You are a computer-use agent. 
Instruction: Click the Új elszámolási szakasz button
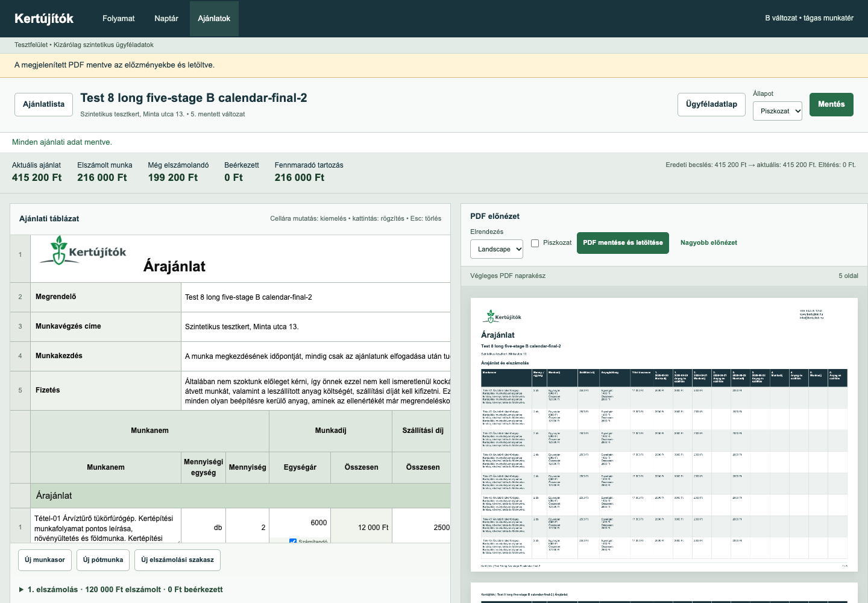click(178, 560)
